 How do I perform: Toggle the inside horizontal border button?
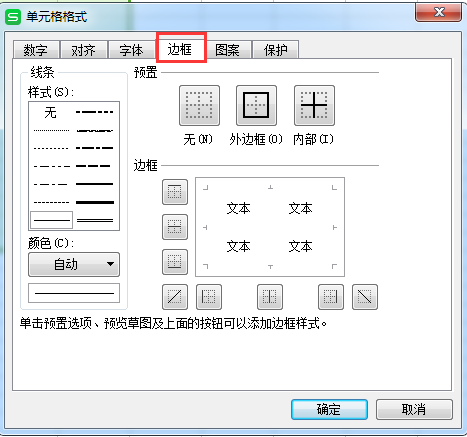(175, 227)
